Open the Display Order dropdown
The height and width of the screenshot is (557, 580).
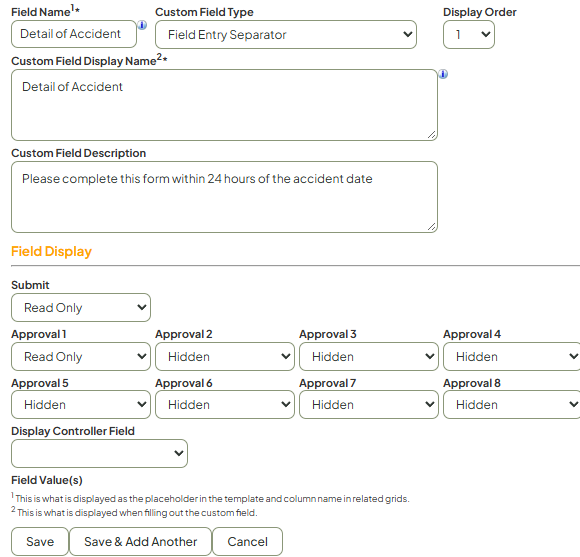click(469, 34)
